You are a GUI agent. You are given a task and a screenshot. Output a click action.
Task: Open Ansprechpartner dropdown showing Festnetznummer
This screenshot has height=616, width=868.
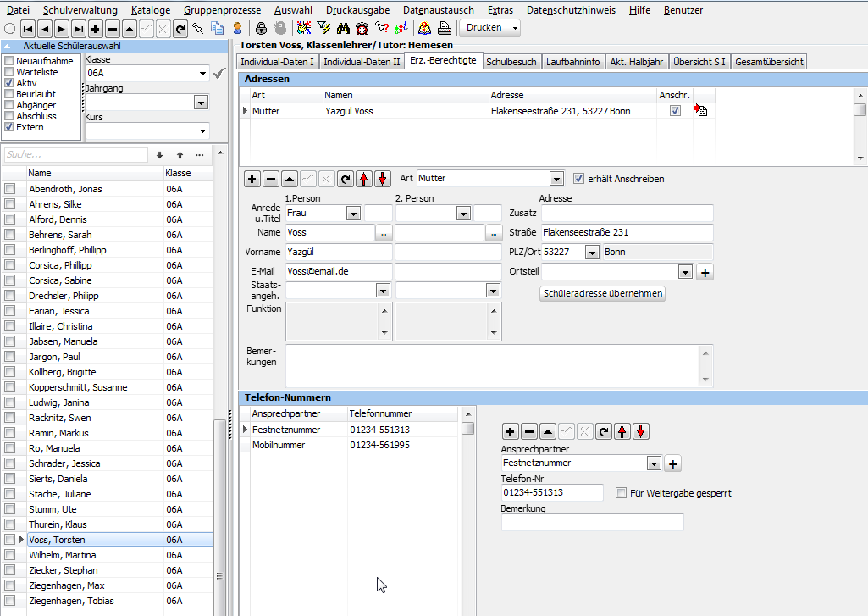click(655, 463)
